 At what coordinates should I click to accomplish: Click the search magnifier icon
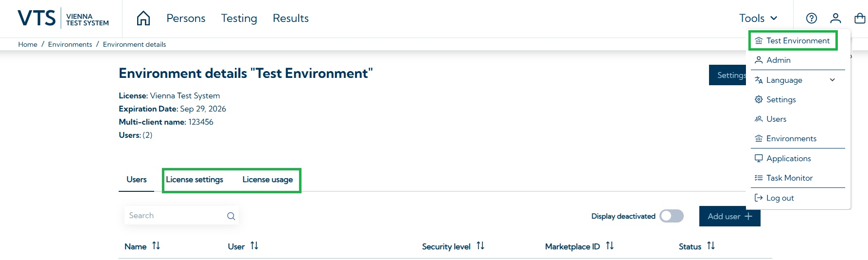[231, 216]
